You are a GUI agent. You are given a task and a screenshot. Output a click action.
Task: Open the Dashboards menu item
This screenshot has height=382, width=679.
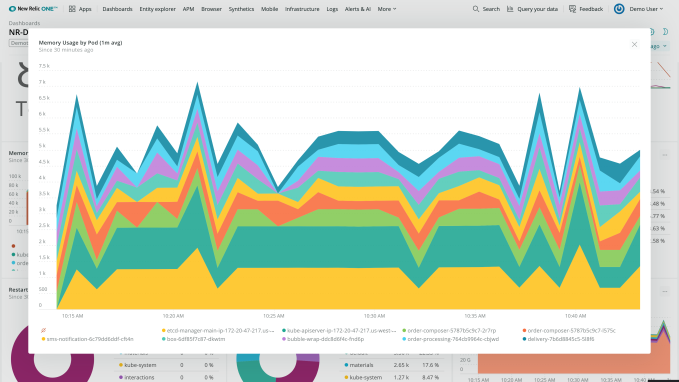point(117,9)
